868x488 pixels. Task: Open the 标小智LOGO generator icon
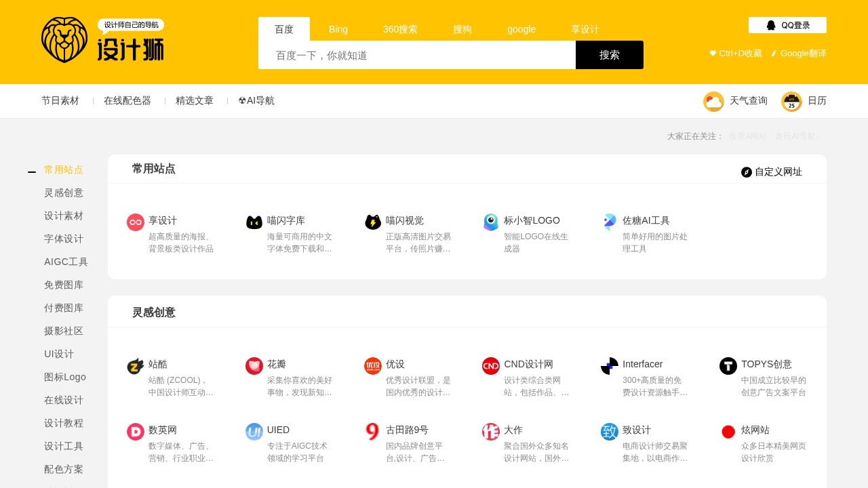coord(490,222)
